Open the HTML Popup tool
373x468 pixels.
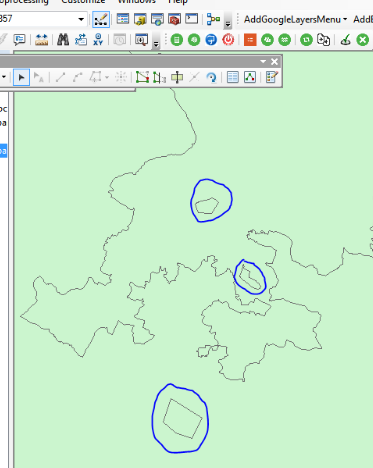(x=19, y=40)
